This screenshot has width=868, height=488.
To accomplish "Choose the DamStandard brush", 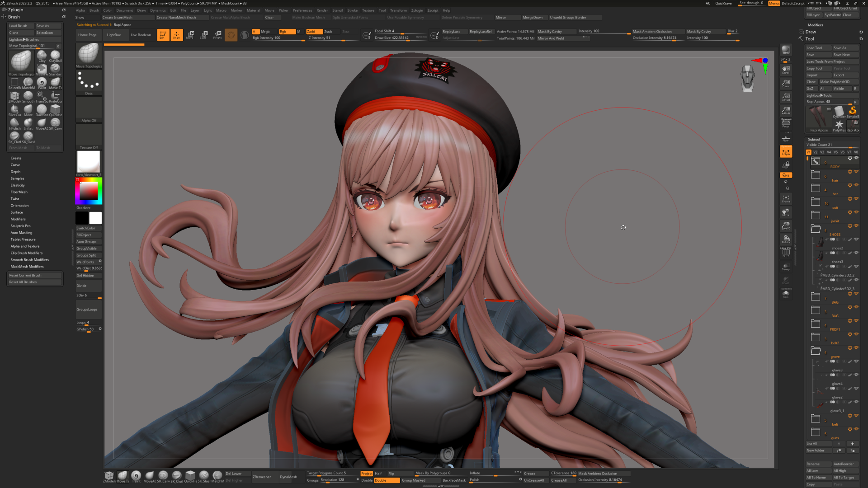I will [x=42, y=110].
